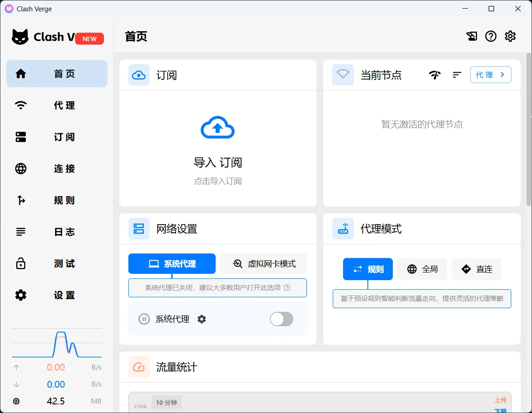This screenshot has height=413, width=532.
Task: Click the 上传 legend label
Action: pos(500,400)
